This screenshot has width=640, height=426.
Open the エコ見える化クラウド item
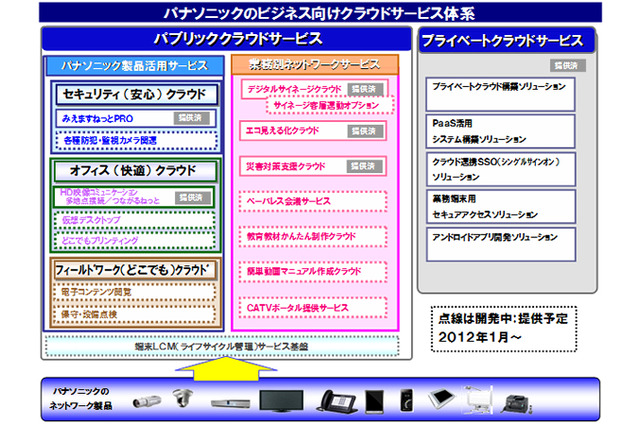(313, 131)
